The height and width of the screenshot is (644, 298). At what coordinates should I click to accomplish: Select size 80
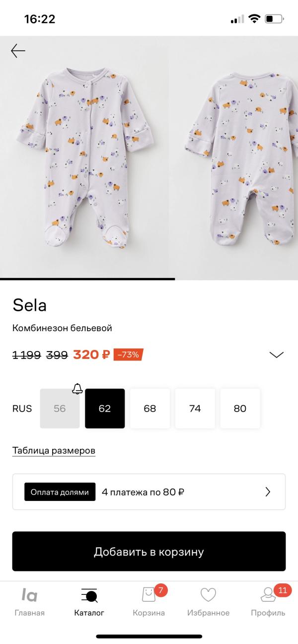(x=240, y=409)
